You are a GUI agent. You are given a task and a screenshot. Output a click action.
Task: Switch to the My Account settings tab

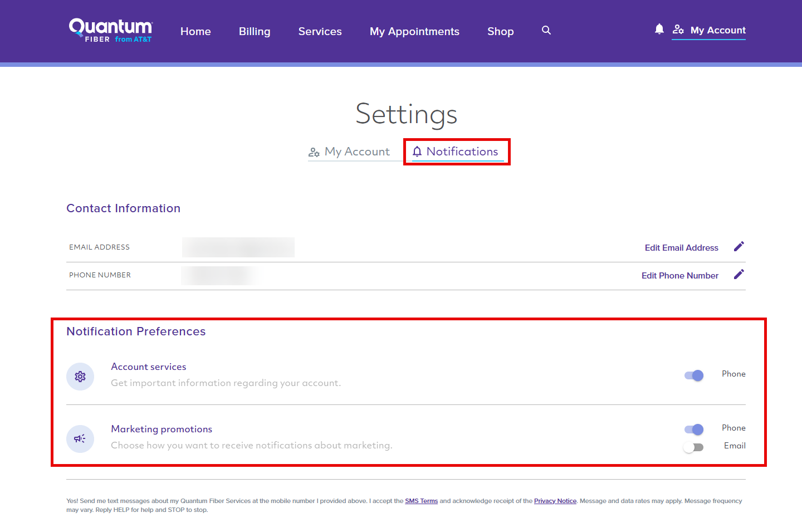[x=349, y=152]
